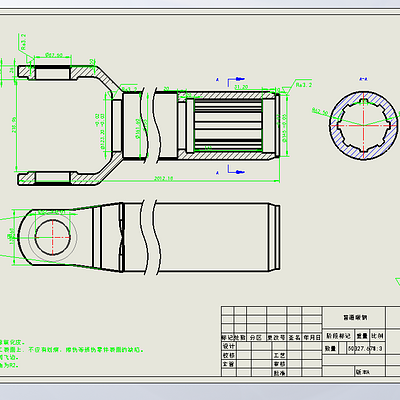
Task: Select the 签名 header cell
Action: pos(294,338)
